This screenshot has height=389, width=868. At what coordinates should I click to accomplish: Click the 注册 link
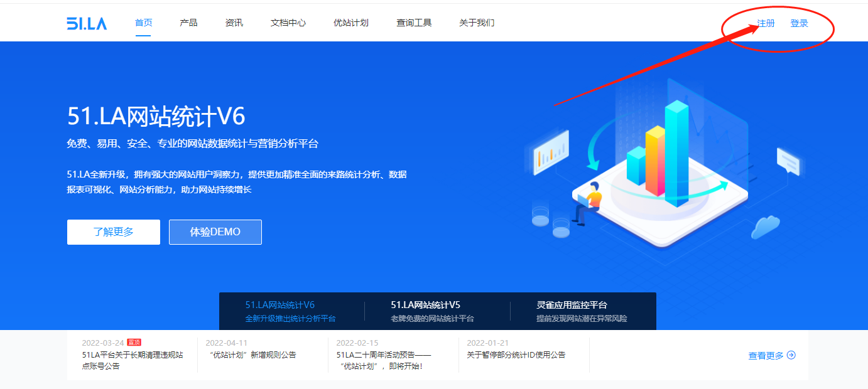click(766, 24)
